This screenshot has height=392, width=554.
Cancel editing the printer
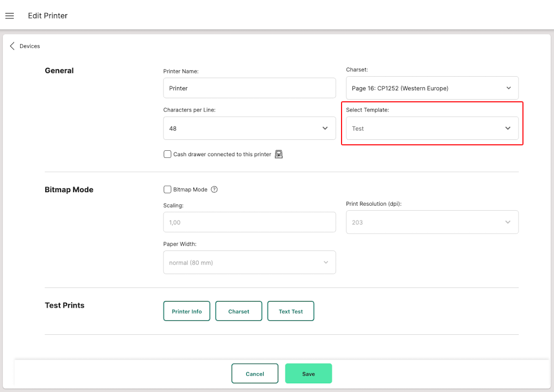[254, 374]
